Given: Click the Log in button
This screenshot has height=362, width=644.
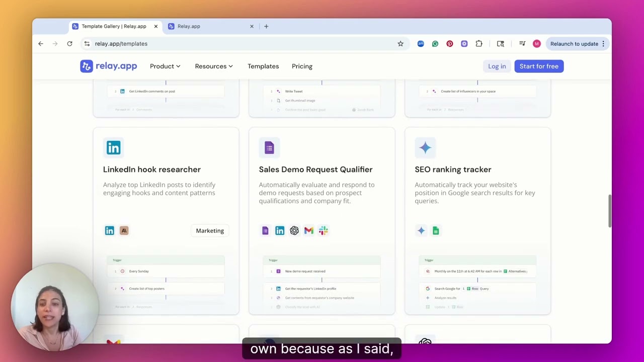Looking at the screenshot, I should 497,66.
